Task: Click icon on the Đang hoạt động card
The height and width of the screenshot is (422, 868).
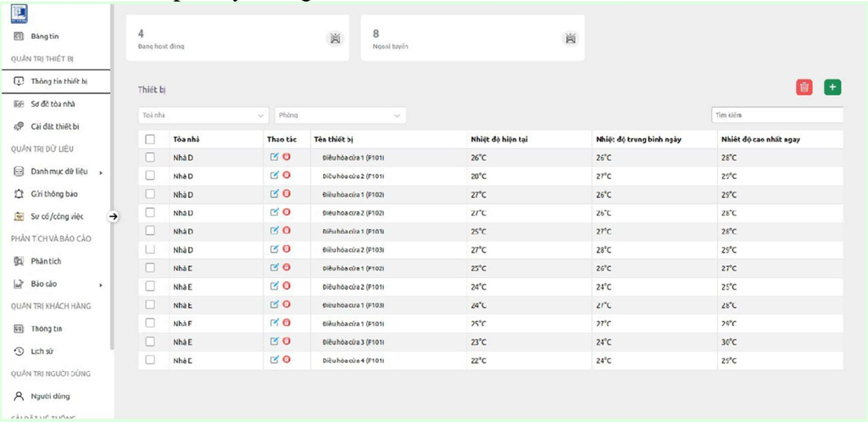Action: [x=335, y=38]
